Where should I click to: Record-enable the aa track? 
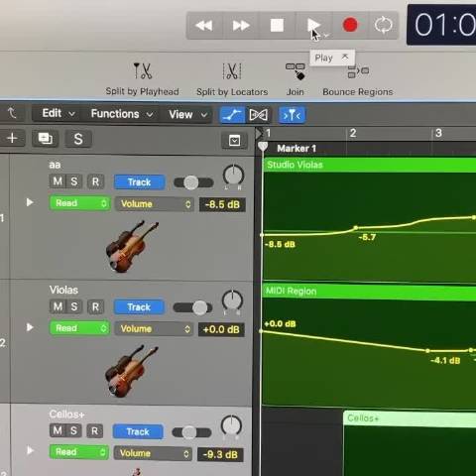(95, 181)
